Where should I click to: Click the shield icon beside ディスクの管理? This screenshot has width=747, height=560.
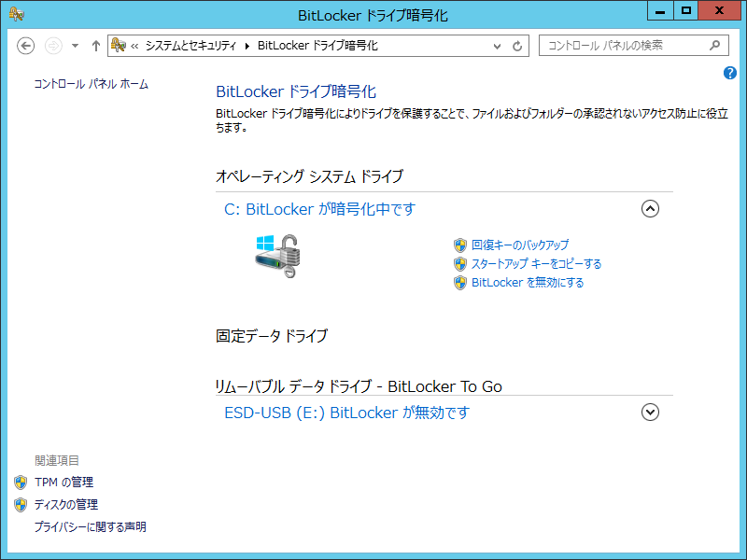pos(21,505)
